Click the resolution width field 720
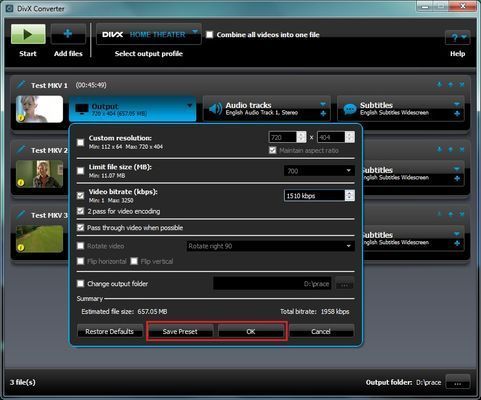This screenshot has width=481, height=400. click(x=283, y=137)
